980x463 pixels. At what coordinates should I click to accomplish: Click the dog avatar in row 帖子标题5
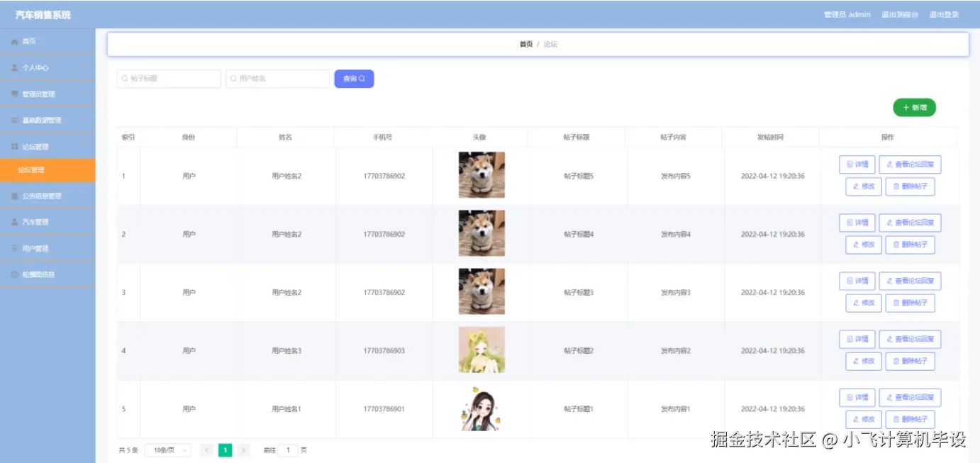click(481, 174)
